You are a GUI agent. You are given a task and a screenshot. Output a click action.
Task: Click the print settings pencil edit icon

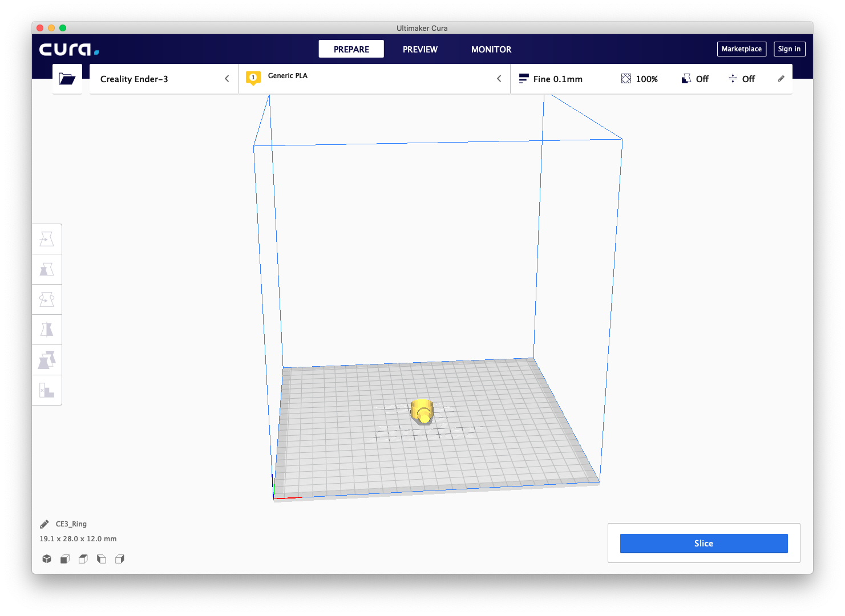[x=781, y=79]
